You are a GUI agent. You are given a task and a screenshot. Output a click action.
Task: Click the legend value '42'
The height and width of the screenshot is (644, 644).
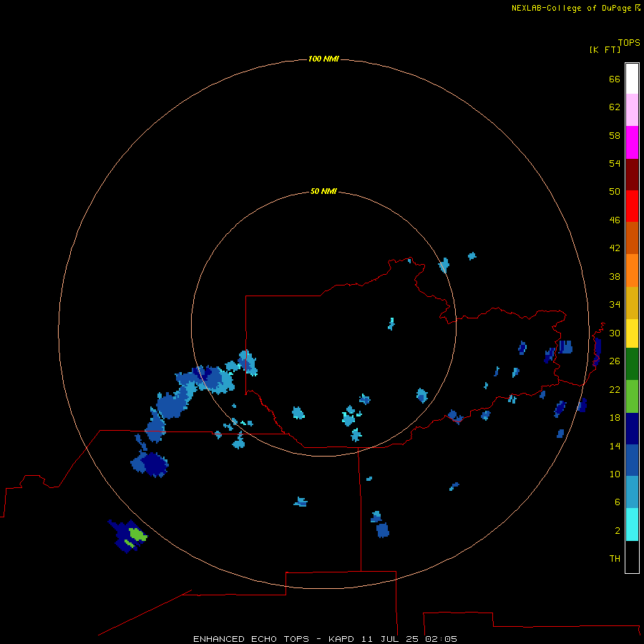coord(615,248)
